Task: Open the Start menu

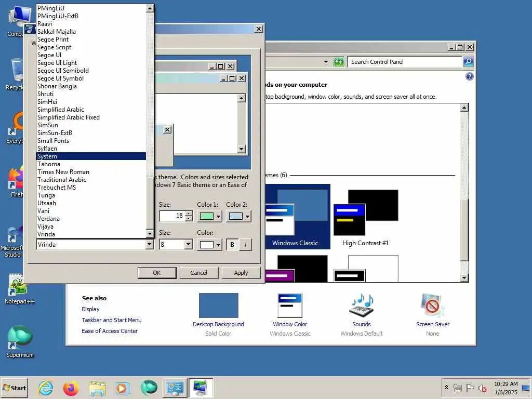Action: [x=14, y=388]
